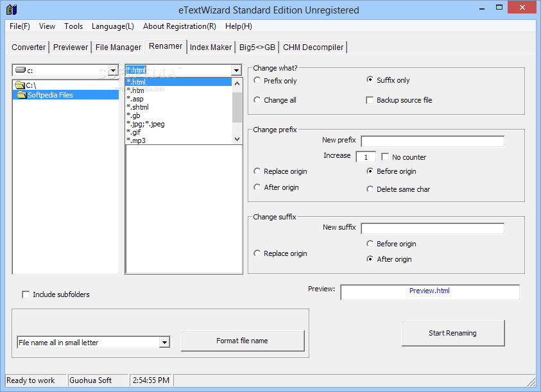Select Replace origin under Change suffix
The image size is (541, 392).
[257, 253]
